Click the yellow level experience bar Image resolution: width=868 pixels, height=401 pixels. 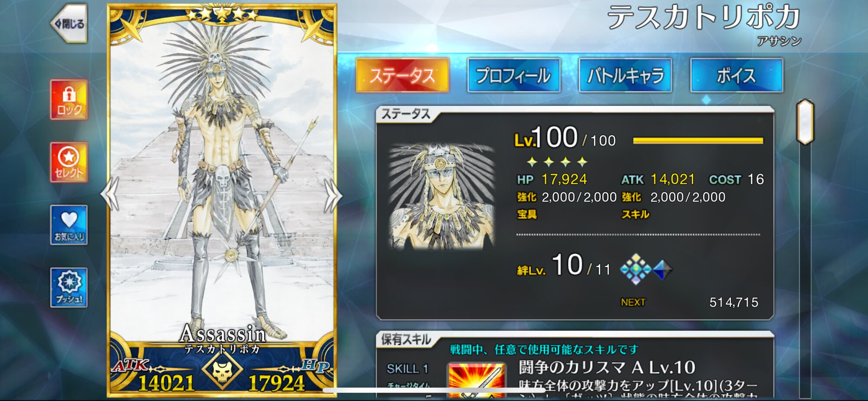point(698,141)
